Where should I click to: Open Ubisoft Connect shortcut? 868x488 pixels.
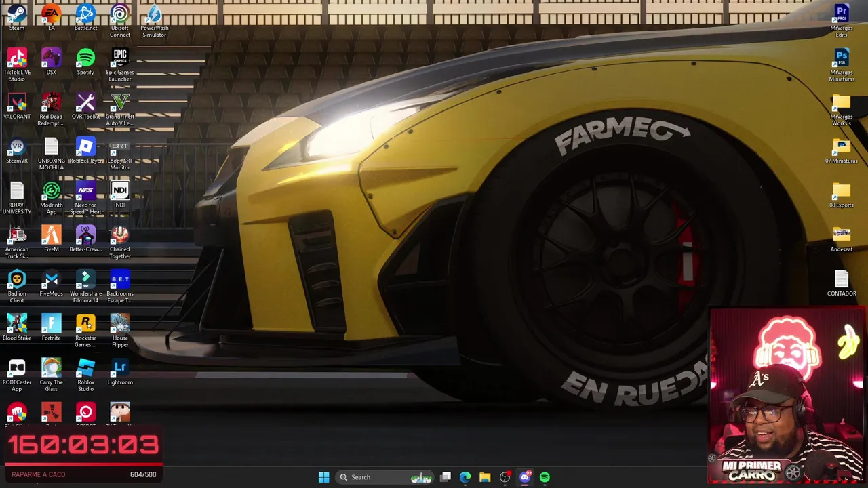click(x=120, y=20)
